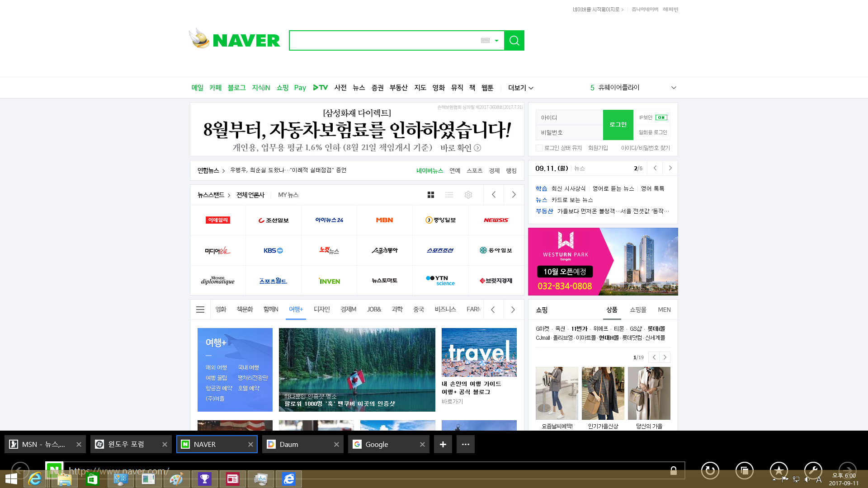Open 일회용 로그인 link
Screen dimensions: 868x488
(653, 132)
